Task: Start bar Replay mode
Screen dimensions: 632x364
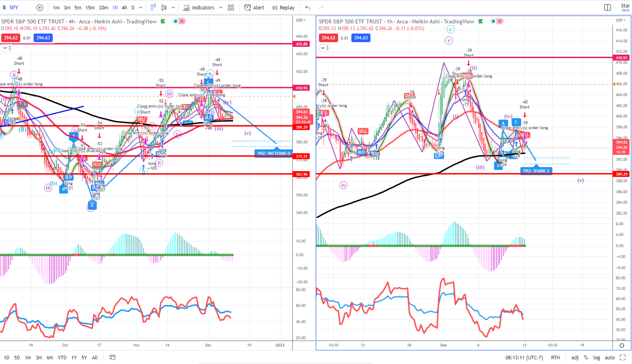Action: (x=283, y=7)
